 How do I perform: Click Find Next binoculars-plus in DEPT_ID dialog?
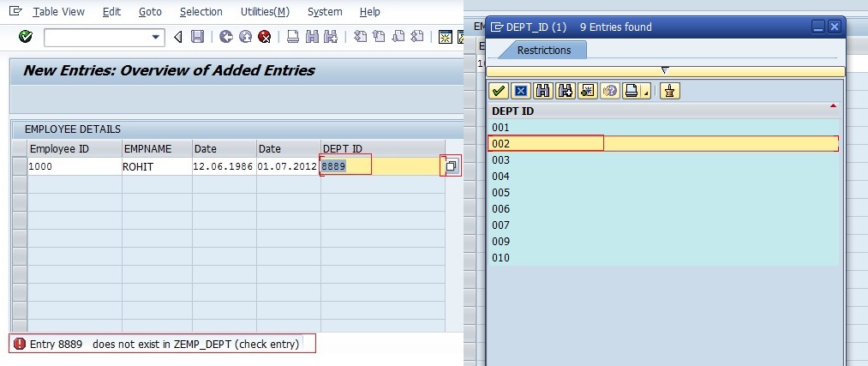566,91
